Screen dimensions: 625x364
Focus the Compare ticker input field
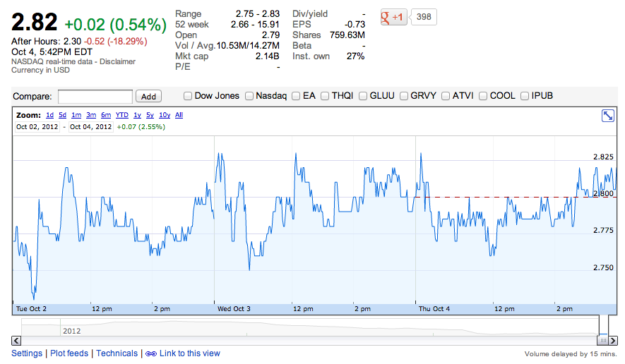click(x=95, y=97)
